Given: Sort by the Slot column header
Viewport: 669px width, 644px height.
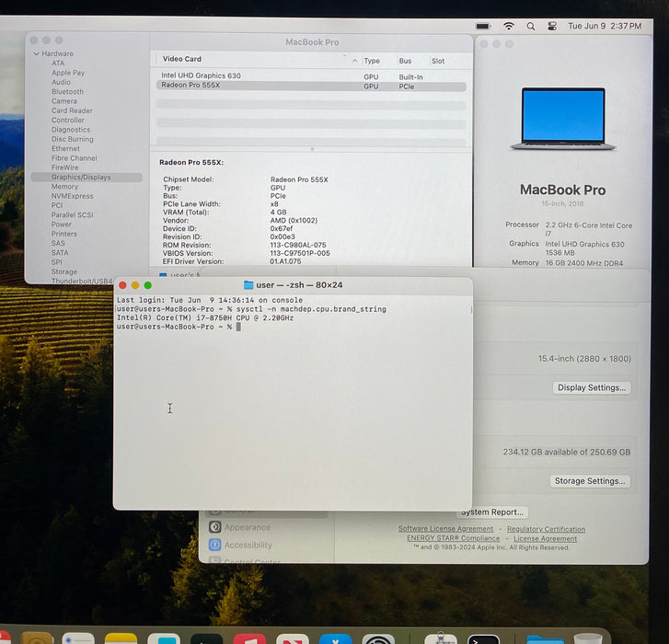Looking at the screenshot, I should 438,61.
